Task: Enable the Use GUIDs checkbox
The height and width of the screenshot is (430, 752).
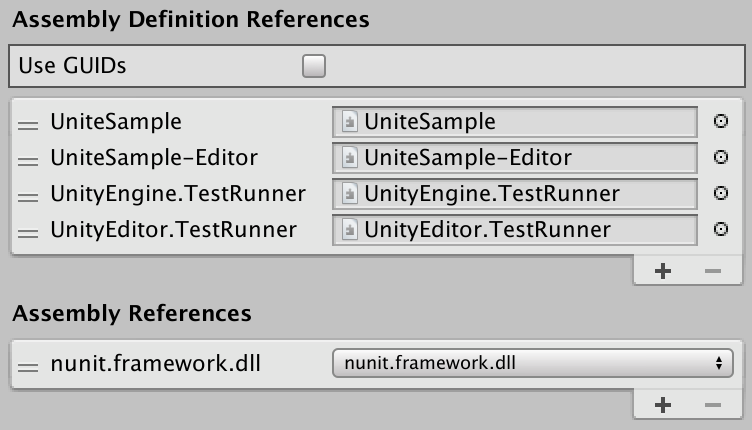Action: point(314,66)
